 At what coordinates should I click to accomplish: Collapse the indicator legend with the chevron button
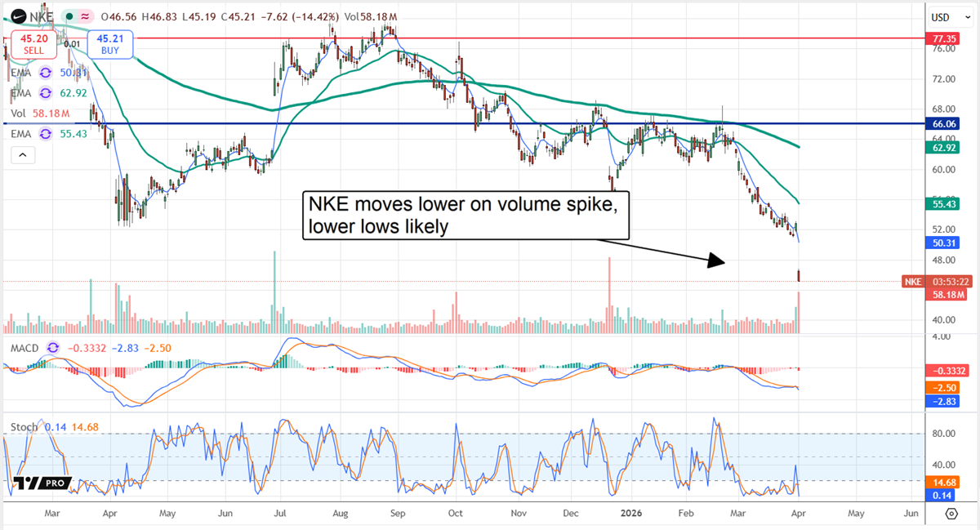23,154
